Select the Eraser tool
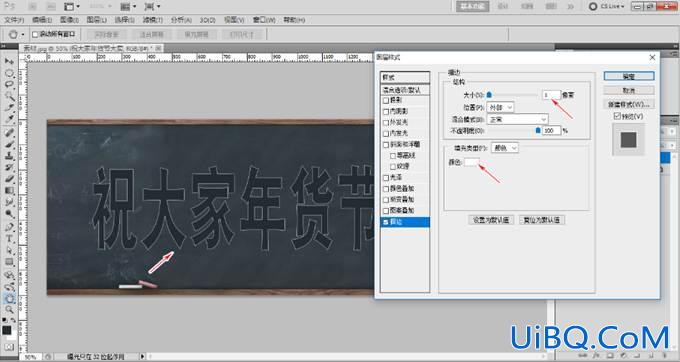 [x=9, y=179]
